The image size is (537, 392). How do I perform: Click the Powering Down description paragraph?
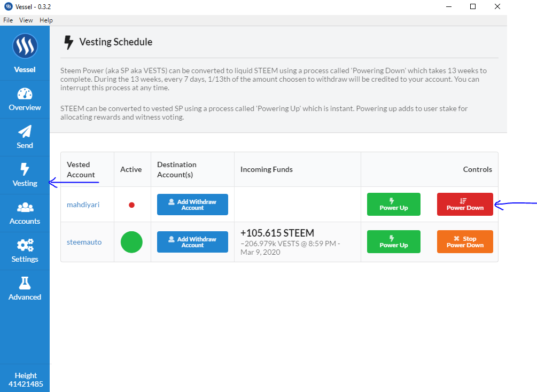pos(274,79)
